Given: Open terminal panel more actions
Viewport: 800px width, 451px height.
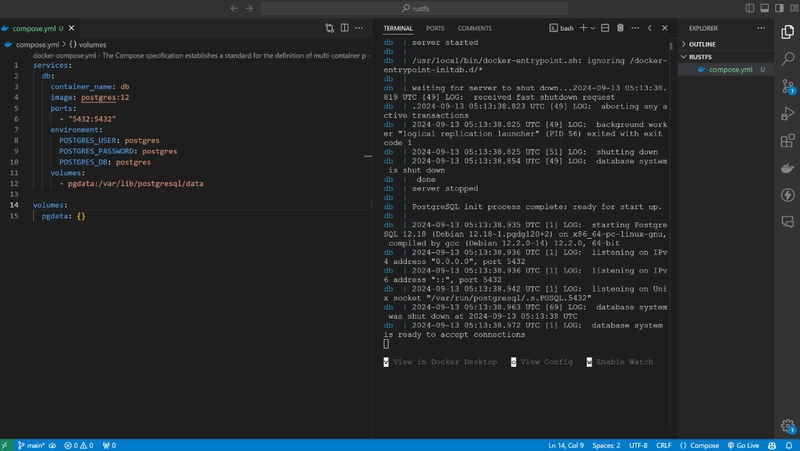Looking at the screenshot, I should tap(635, 28).
